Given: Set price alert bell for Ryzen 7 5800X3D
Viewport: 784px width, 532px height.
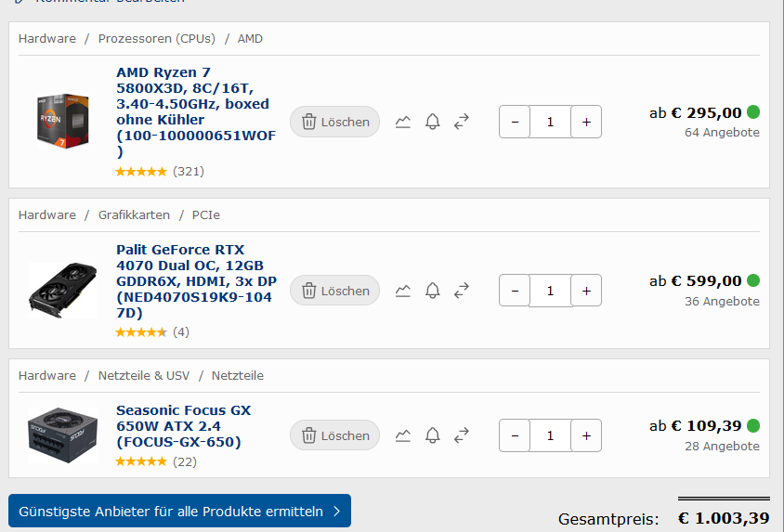Looking at the screenshot, I should pyautogui.click(x=433, y=122).
